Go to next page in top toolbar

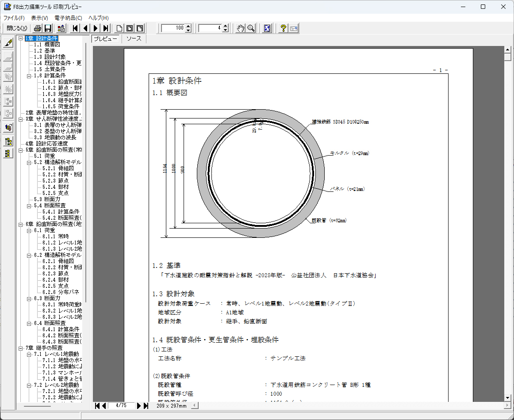coord(95,28)
